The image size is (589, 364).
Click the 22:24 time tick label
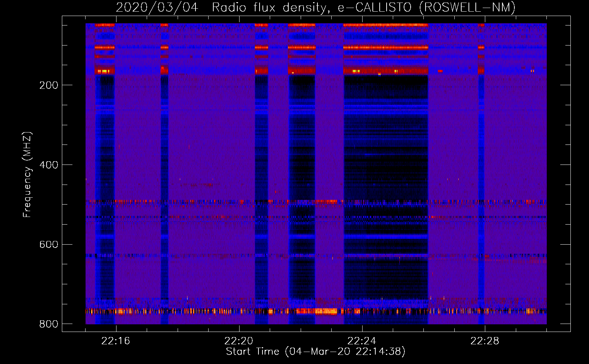tap(361, 341)
